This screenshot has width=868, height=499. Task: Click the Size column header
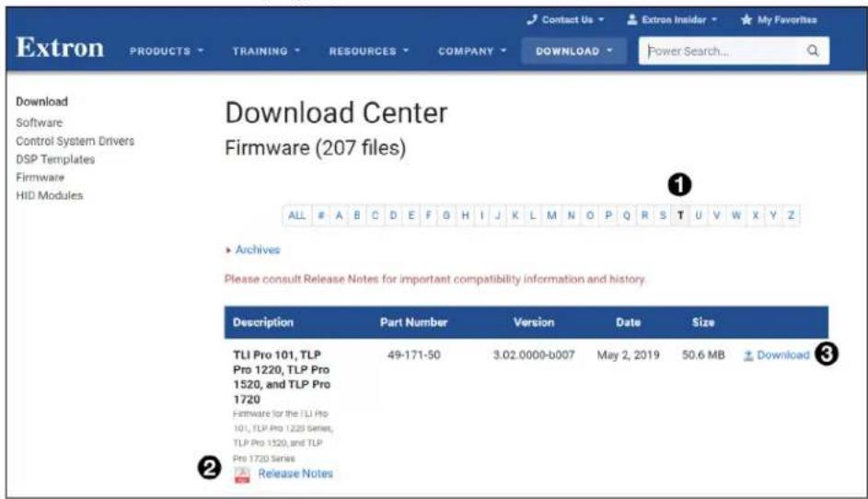pyautogui.click(x=703, y=322)
